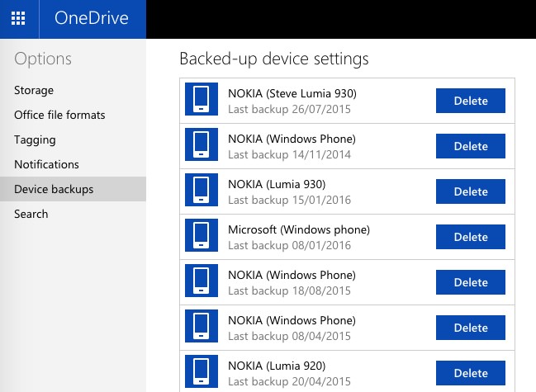Select the text "Last backup 08/04/2015"
This screenshot has width=536, height=392.
pos(289,337)
